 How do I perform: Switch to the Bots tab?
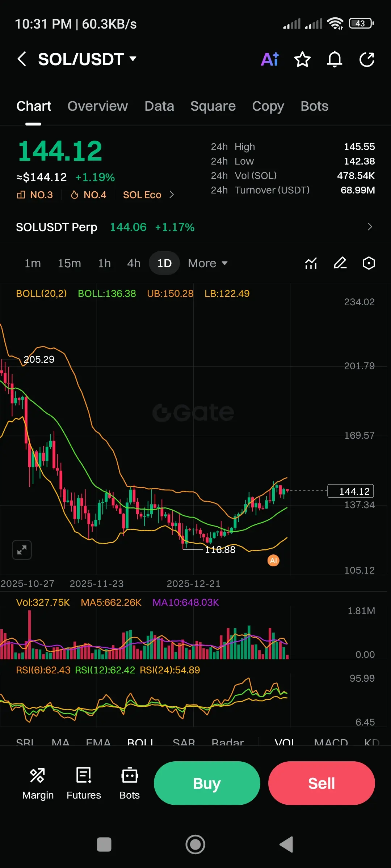point(314,106)
